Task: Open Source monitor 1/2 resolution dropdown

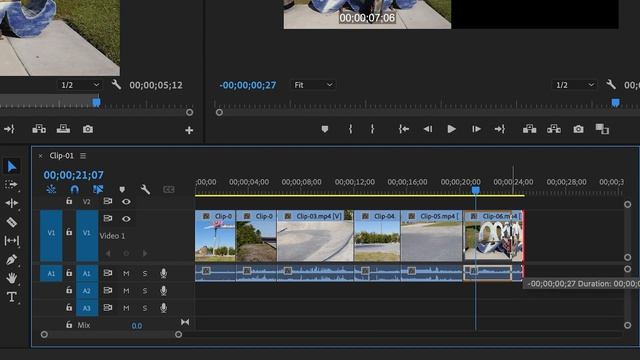Action: 80,85
